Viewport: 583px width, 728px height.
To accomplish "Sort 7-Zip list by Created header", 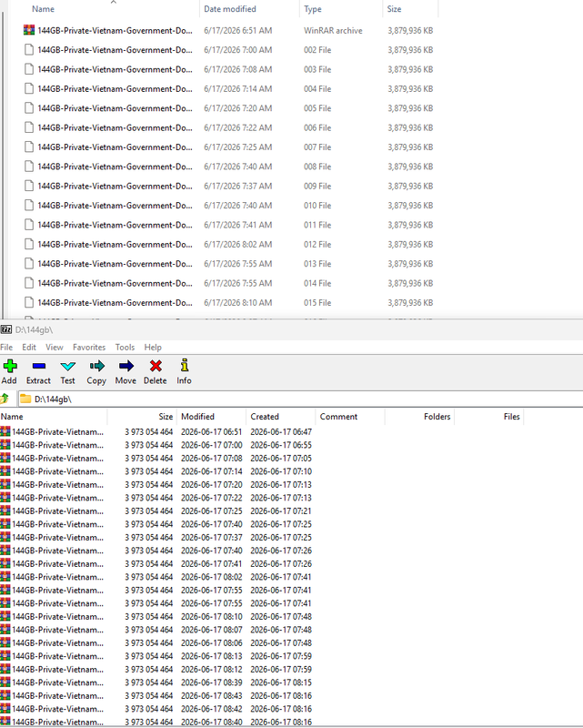I will click(265, 417).
